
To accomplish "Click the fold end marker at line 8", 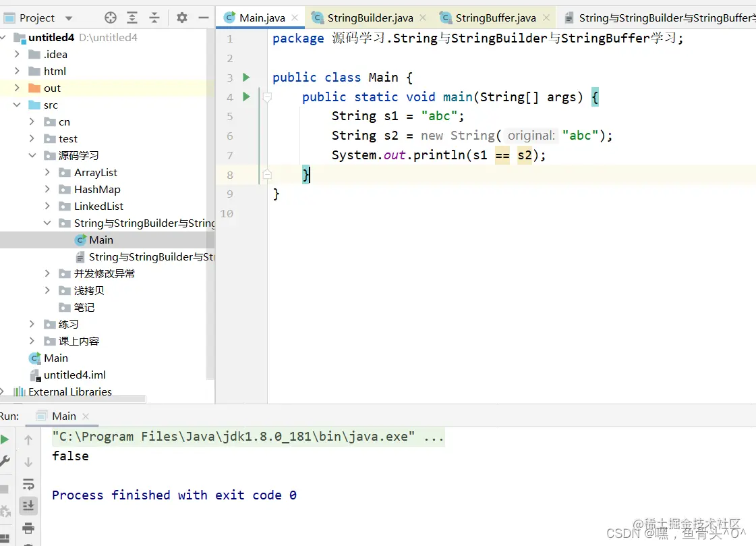I will click(267, 175).
